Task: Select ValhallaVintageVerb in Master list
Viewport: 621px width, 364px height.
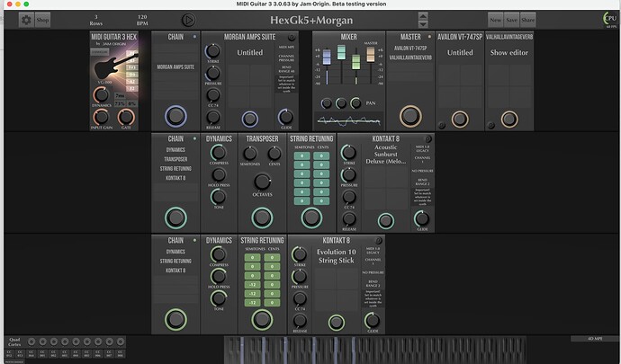Action: click(x=410, y=58)
